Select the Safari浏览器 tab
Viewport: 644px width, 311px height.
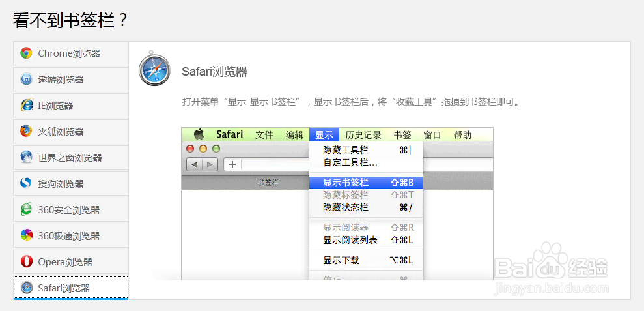click(71, 288)
